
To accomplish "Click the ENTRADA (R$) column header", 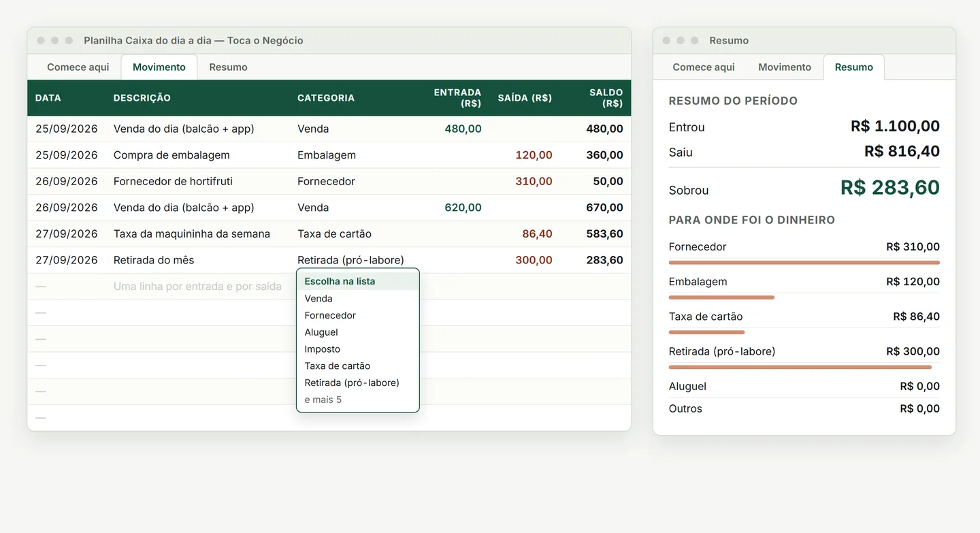I will point(457,98).
